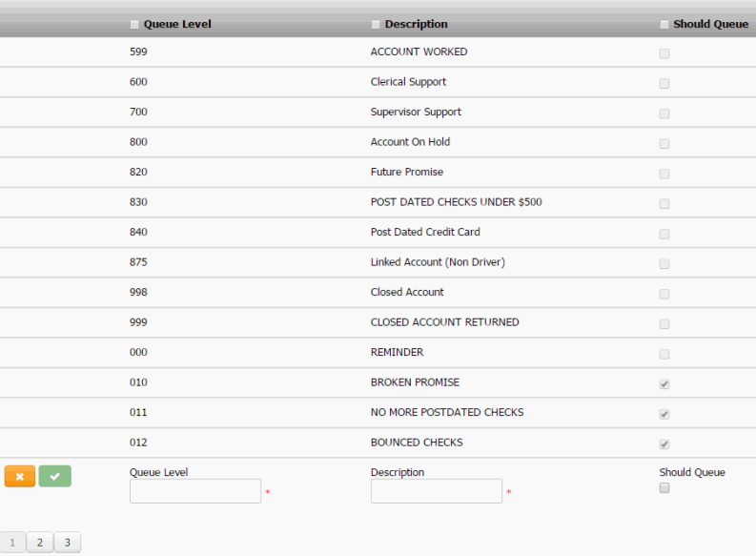Click the Description input field

coord(436,491)
